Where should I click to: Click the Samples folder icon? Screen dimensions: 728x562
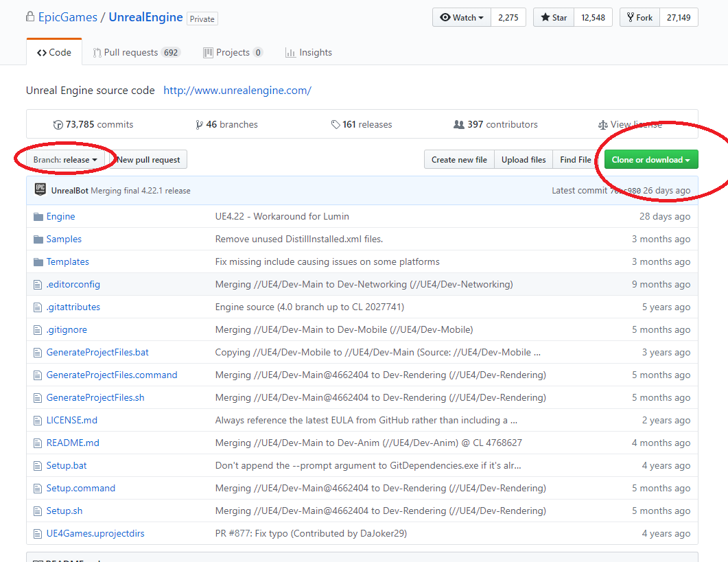[38, 239]
